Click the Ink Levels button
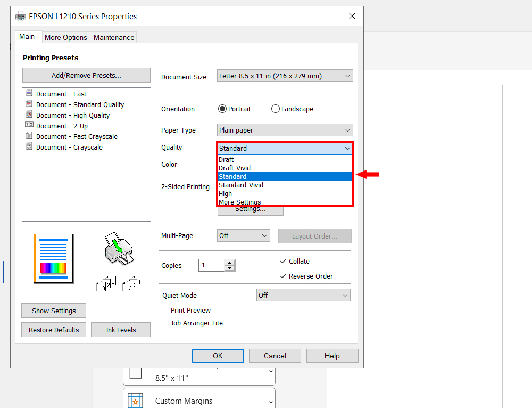 tap(121, 330)
